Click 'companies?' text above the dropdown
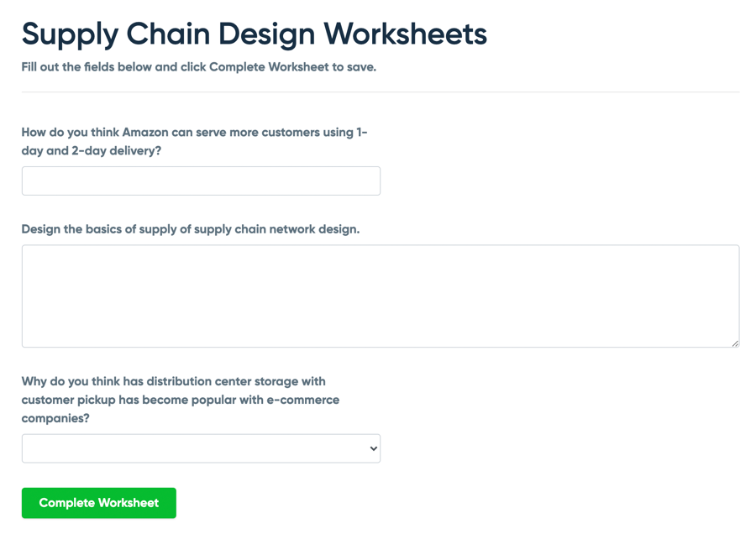 pos(55,418)
